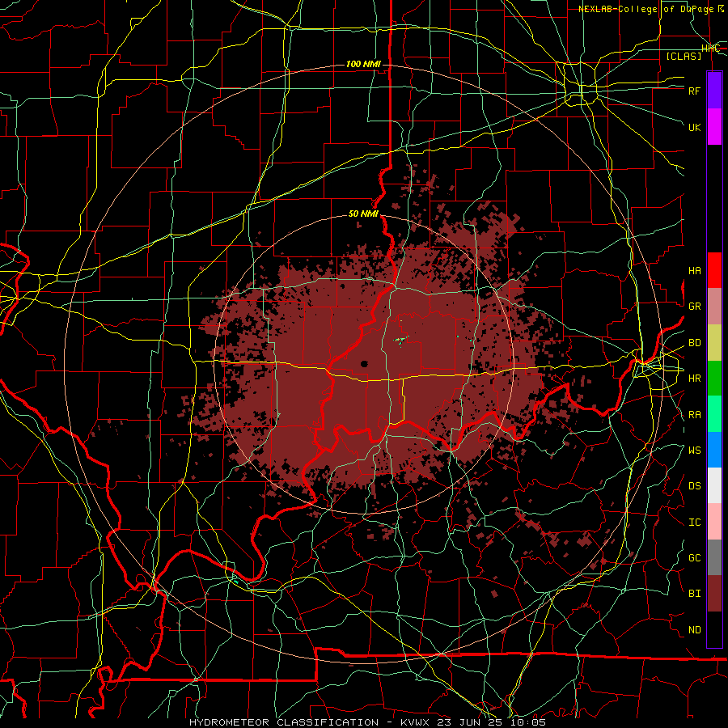This screenshot has height=728, width=728.
Task: Click the NEXLAB-College of DuPage credit text
Action: (651, 9)
